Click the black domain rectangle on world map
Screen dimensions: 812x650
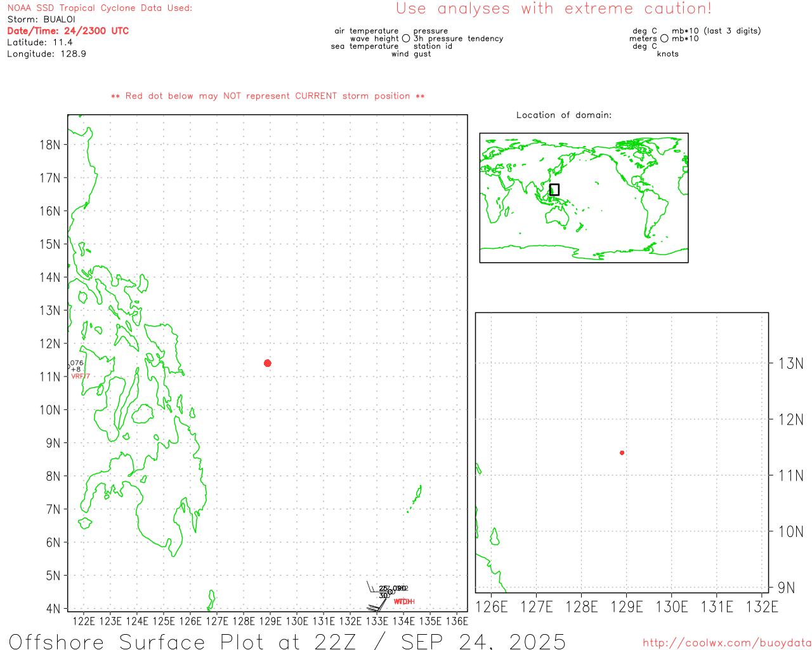(554, 189)
